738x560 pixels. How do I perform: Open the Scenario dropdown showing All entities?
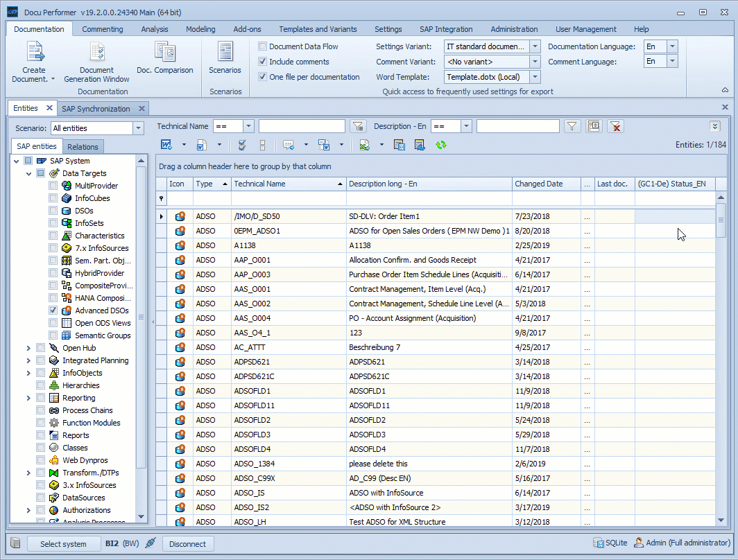tap(137, 128)
